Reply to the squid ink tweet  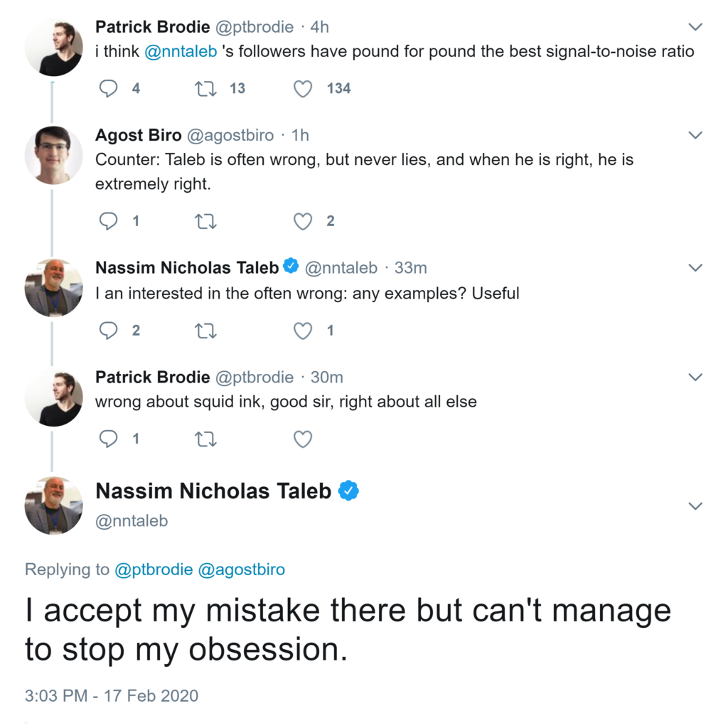tap(108, 439)
